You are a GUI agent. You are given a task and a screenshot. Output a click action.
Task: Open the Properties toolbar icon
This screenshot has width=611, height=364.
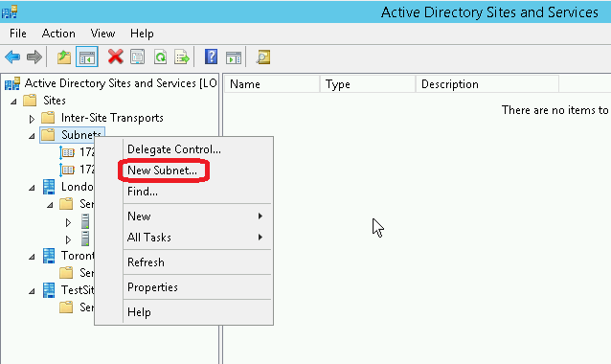pyautogui.click(x=138, y=57)
